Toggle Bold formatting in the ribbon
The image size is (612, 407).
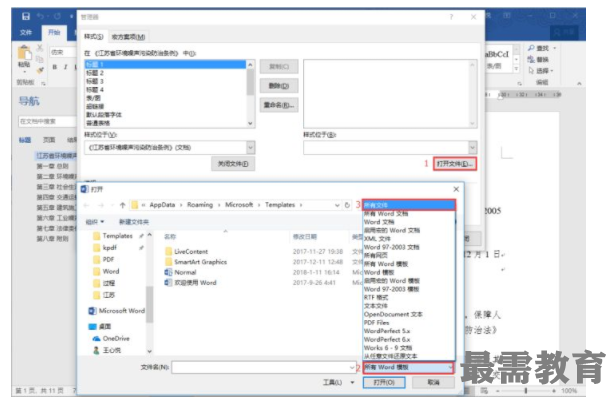(55, 67)
